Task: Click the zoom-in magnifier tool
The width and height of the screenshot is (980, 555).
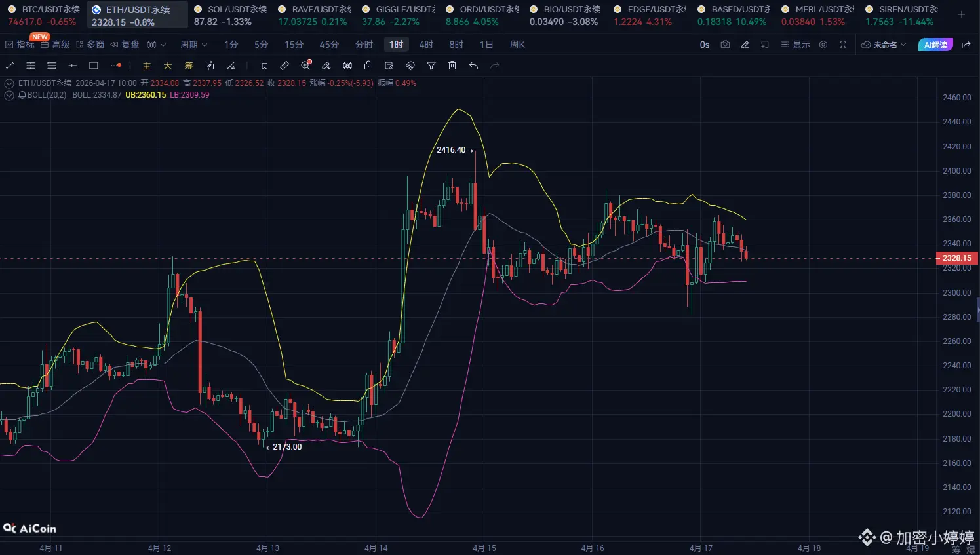Action: point(305,66)
